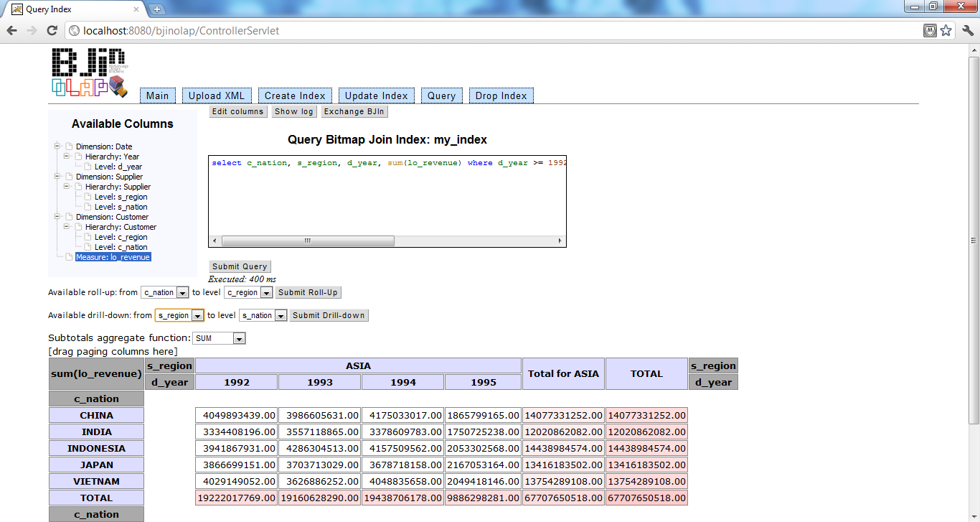Open drill-down 'from' s_region dropdown

[179, 315]
